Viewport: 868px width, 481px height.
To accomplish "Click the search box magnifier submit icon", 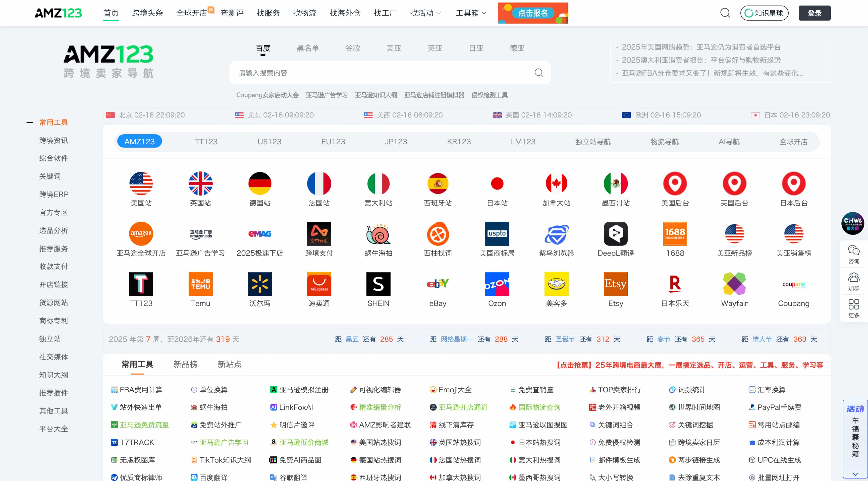I will [x=538, y=73].
